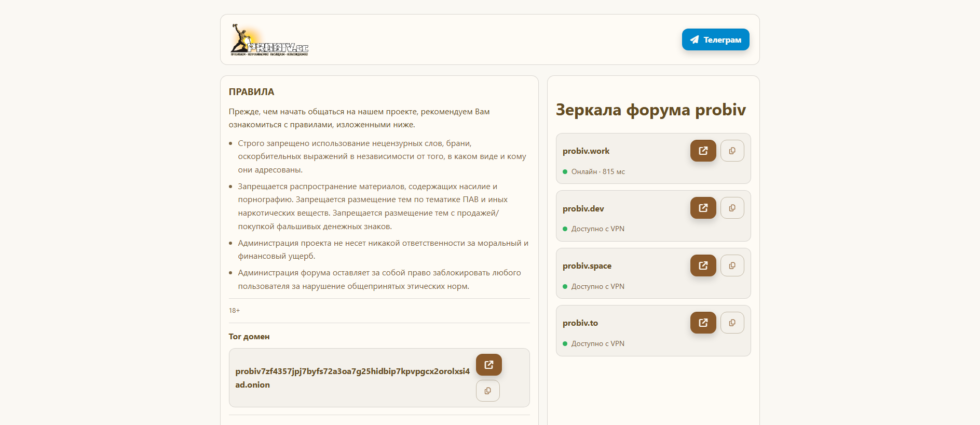
Task: Click the 'Онлайн · 815 мс' status
Action: click(598, 171)
